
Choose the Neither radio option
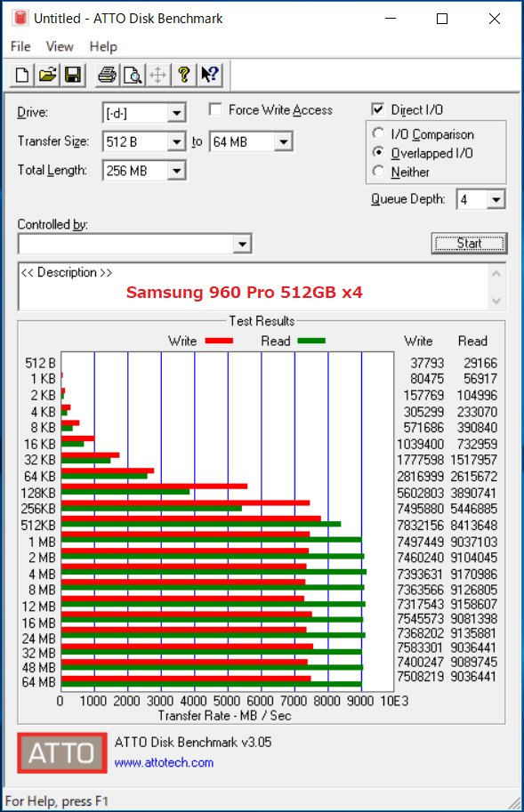pyautogui.click(x=378, y=172)
